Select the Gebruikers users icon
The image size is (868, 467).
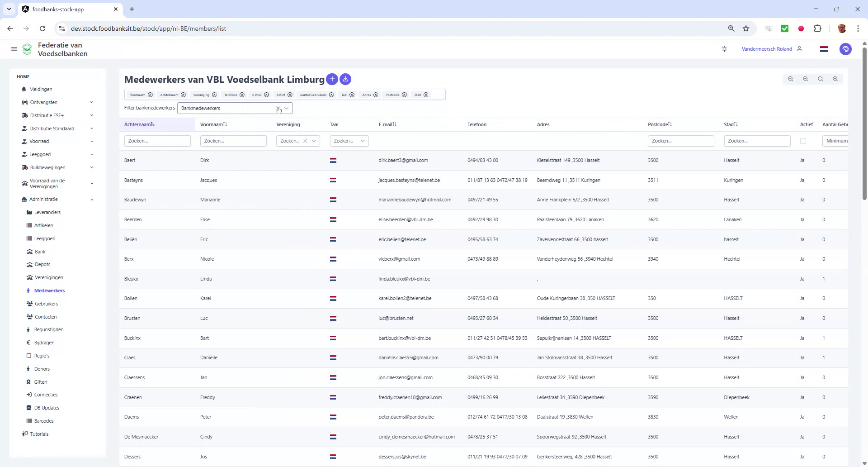pyautogui.click(x=30, y=304)
